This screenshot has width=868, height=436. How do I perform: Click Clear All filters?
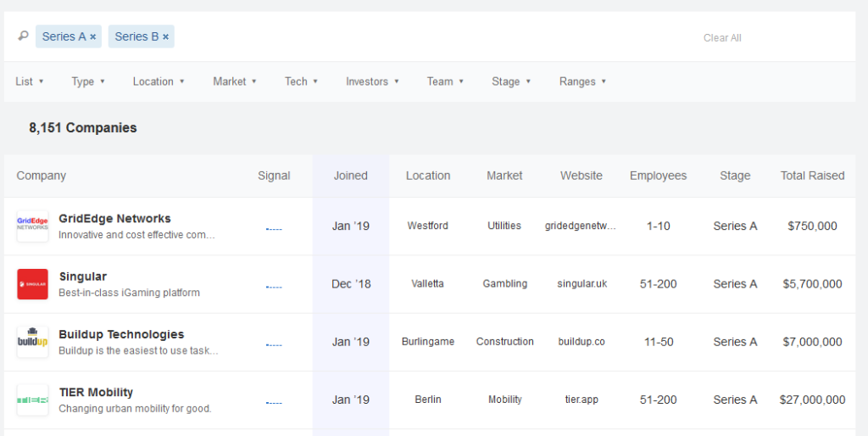pyautogui.click(x=722, y=38)
